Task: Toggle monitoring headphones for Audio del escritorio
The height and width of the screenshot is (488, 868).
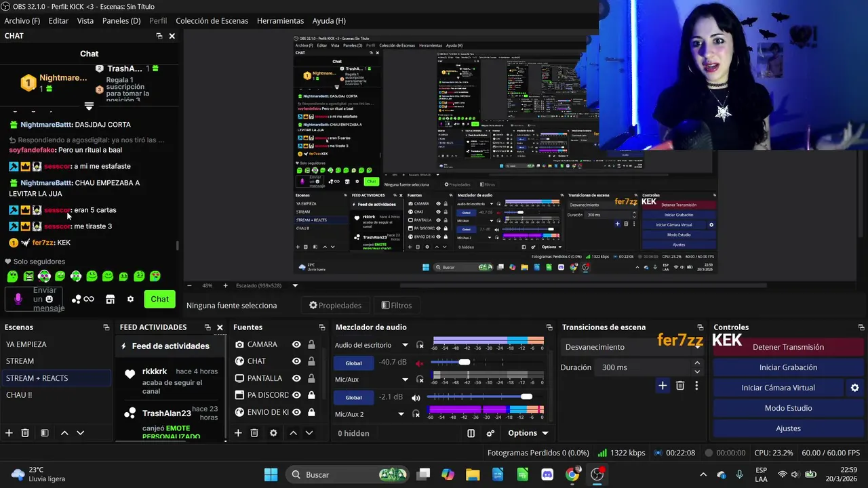Action: pyautogui.click(x=420, y=345)
